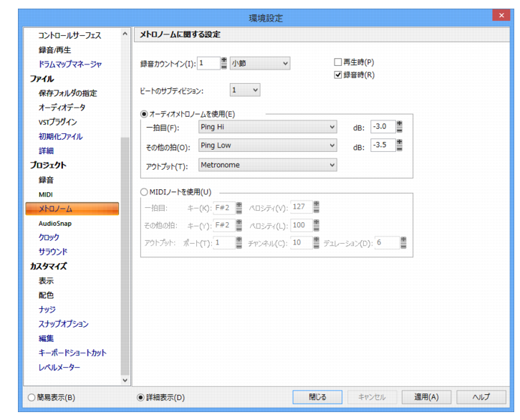Select オーディオメトロノームを使用(E) radio button

(144, 114)
